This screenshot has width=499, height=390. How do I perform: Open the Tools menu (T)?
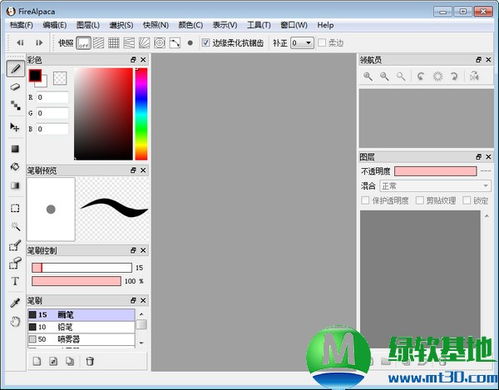tap(259, 25)
